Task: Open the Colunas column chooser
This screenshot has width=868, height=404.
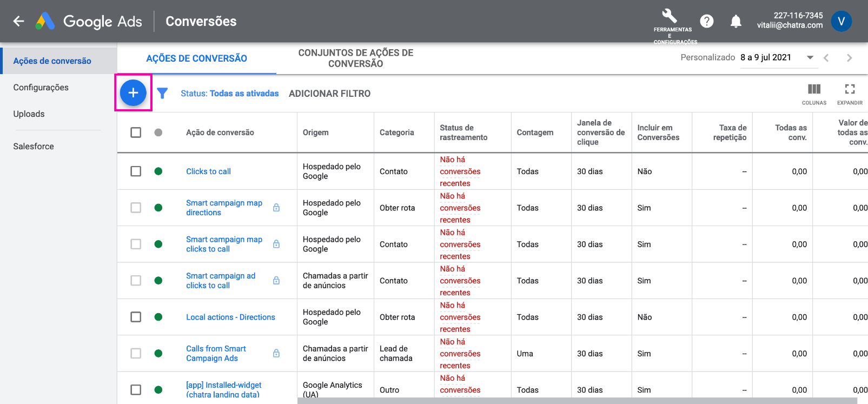Action: [814, 94]
